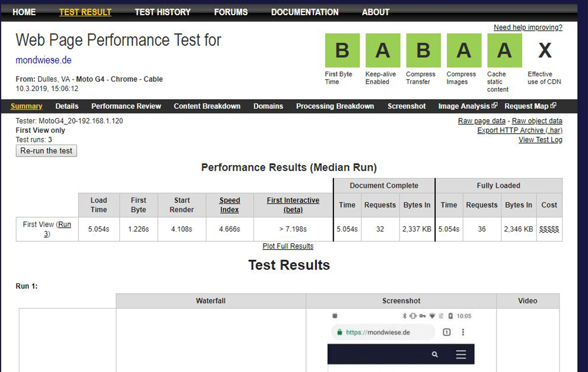The height and width of the screenshot is (372, 588).
Task: Click the Waterfall column header
Action: [x=211, y=301]
